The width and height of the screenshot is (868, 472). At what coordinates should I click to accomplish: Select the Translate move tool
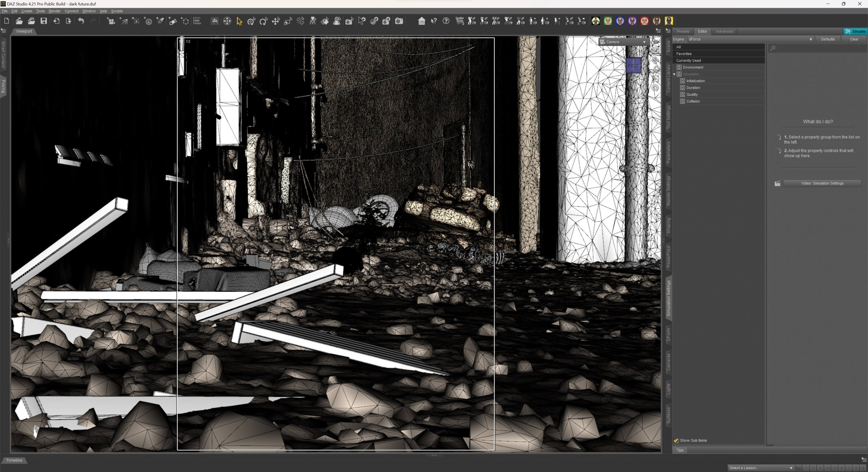pos(276,21)
